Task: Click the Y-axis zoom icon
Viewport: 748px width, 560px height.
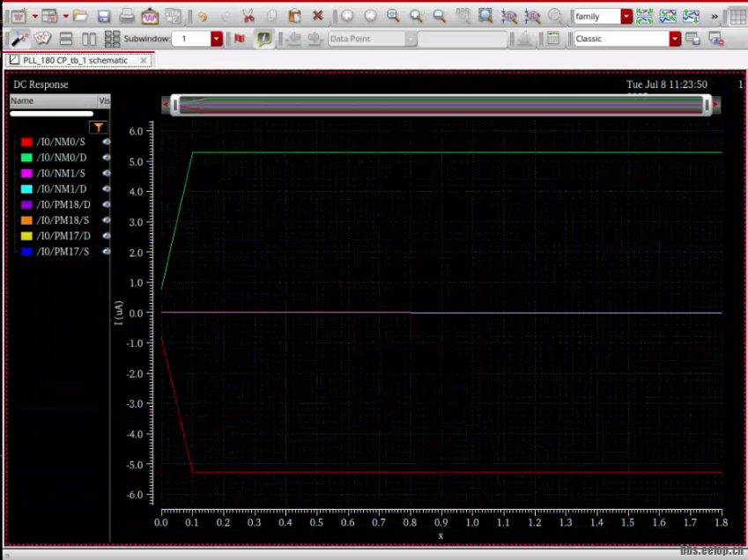Action: point(532,17)
